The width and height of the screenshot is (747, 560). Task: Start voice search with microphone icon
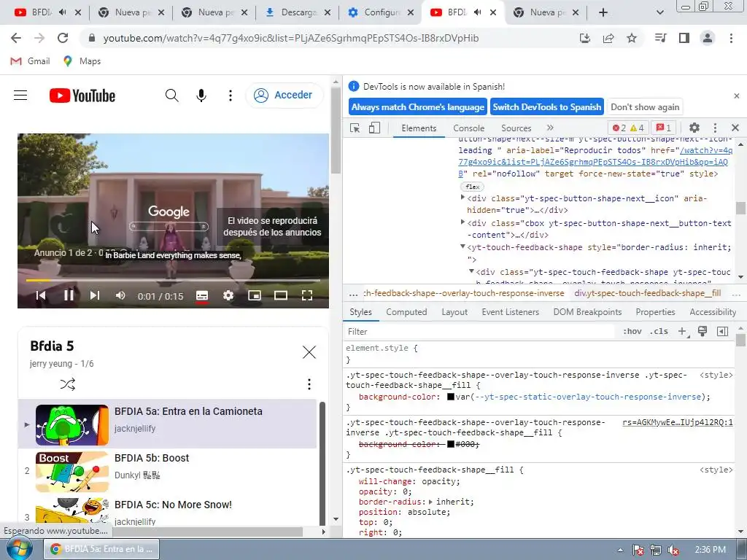[x=201, y=96]
